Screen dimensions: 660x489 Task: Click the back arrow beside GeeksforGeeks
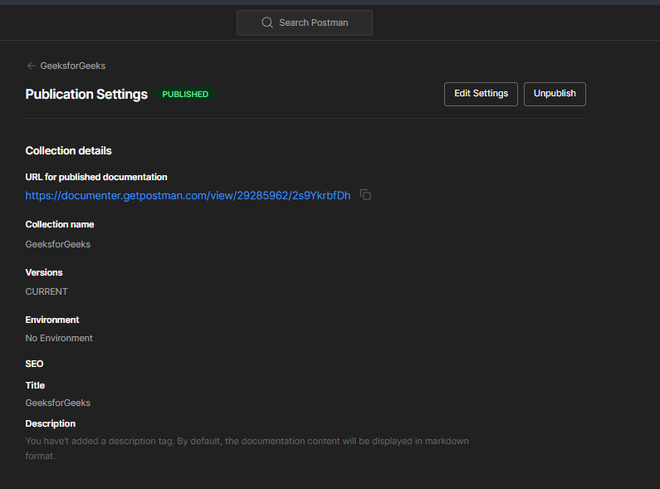[31, 66]
